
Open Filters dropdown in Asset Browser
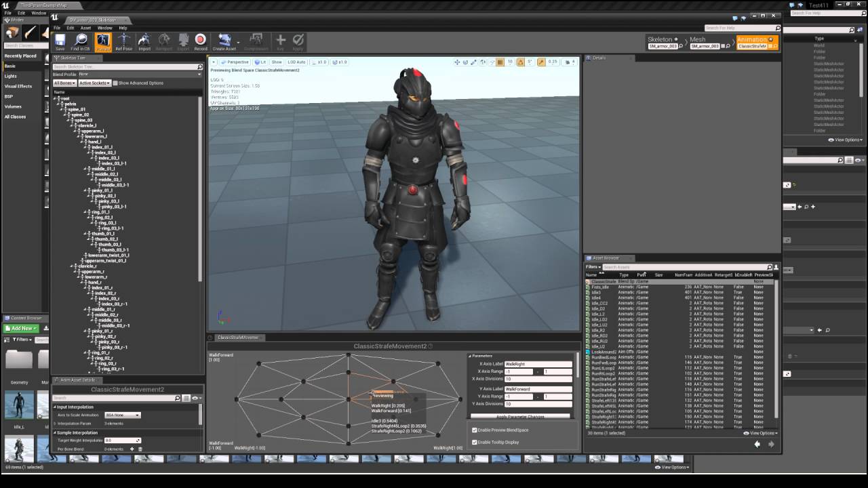coord(593,267)
